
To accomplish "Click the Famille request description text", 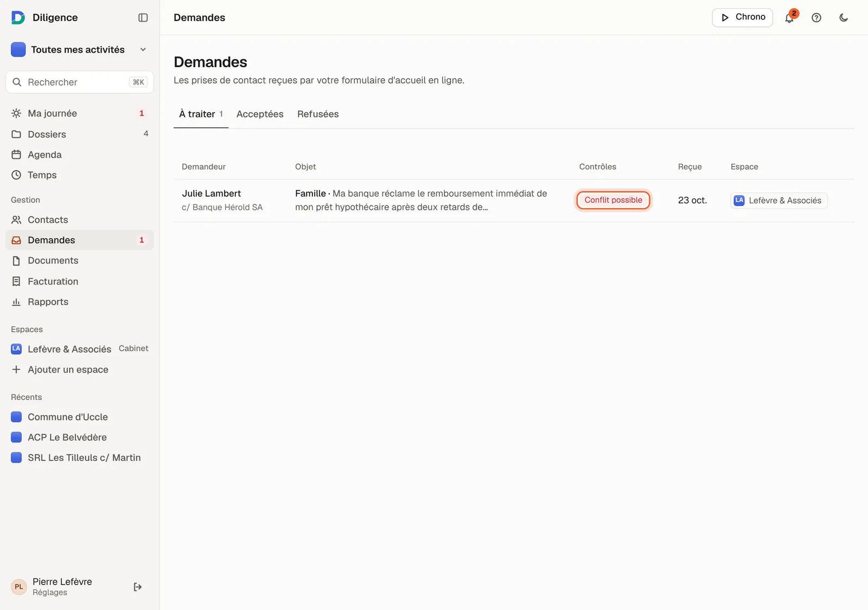I will (421, 200).
